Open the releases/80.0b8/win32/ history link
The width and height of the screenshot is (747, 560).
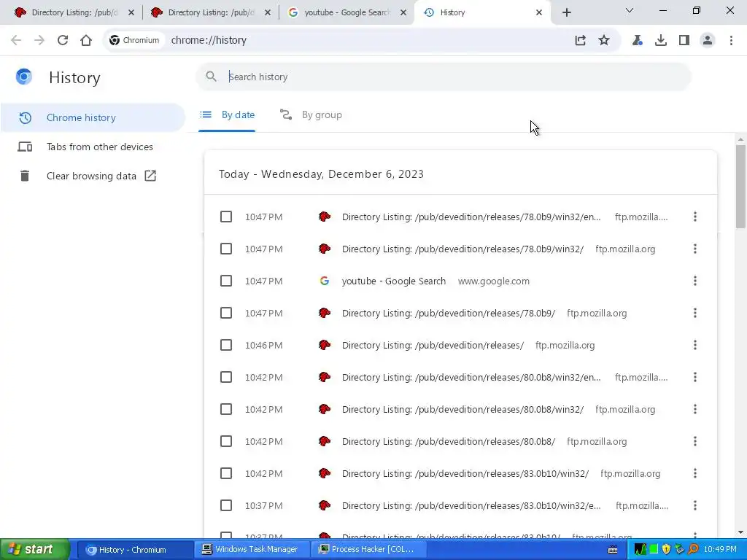tap(462, 409)
